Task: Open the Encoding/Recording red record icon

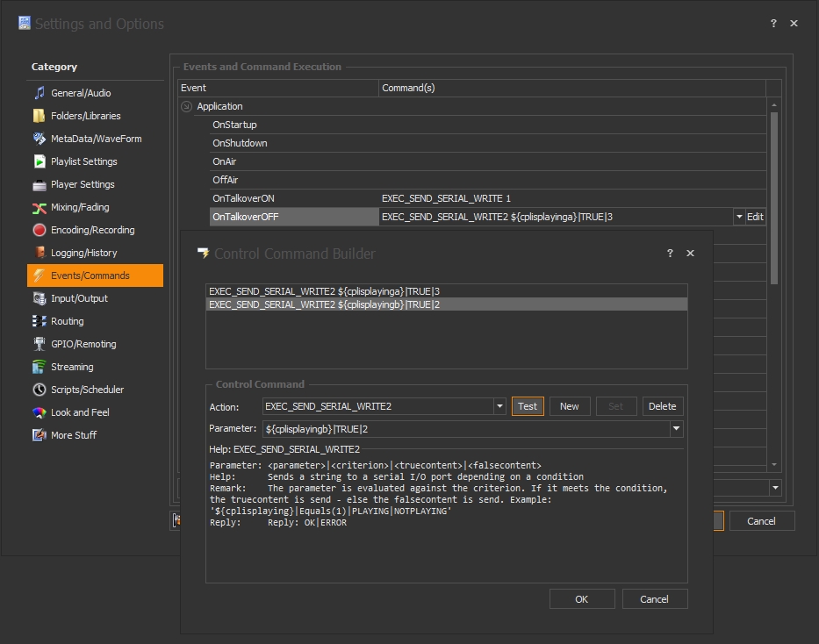Action: [x=39, y=230]
